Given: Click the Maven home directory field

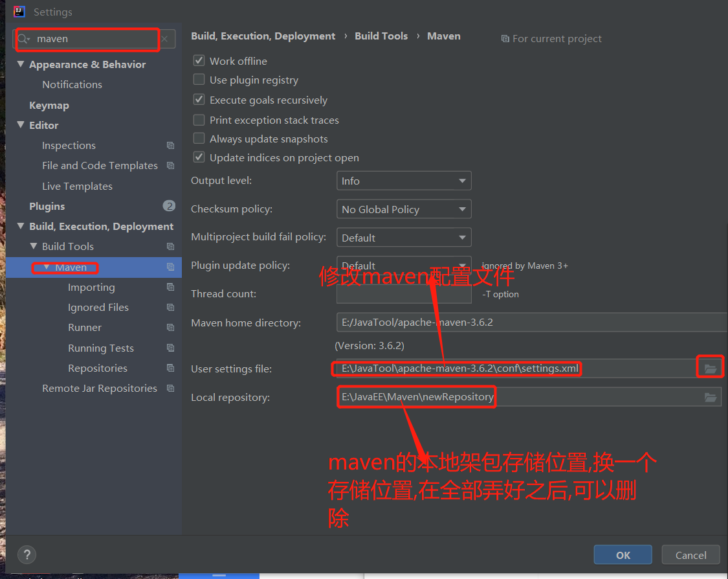Looking at the screenshot, I should point(532,323).
